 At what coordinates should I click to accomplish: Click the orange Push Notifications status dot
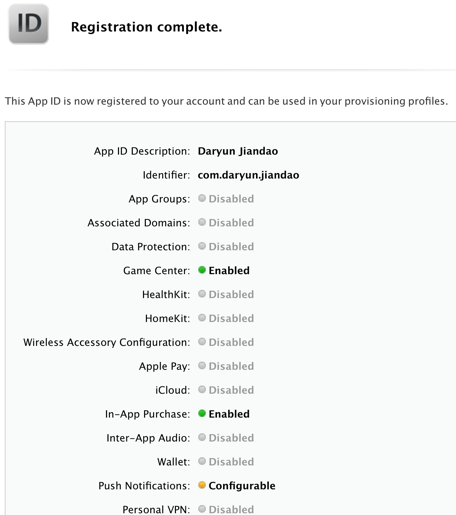tap(202, 485)
